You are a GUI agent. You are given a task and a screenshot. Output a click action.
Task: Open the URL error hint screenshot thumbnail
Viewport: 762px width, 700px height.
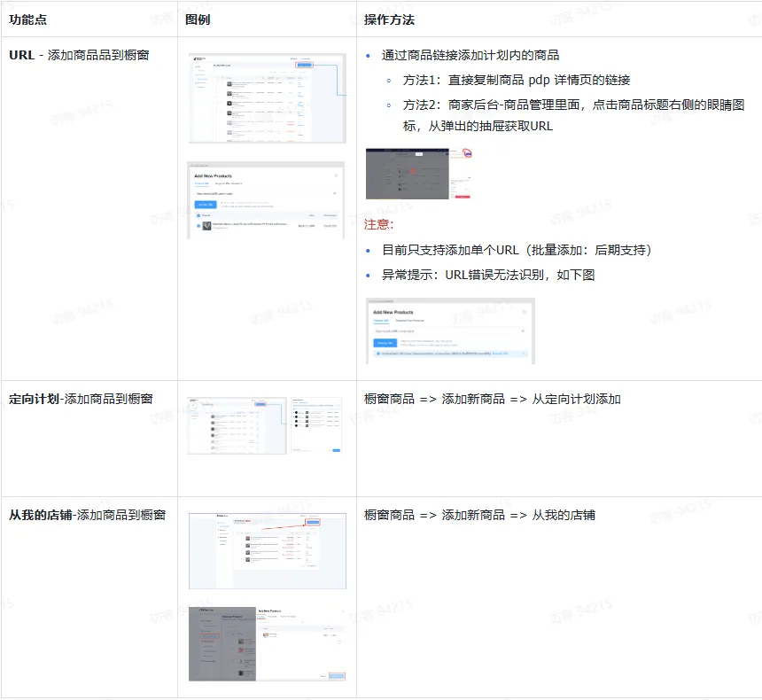[450, 331]
